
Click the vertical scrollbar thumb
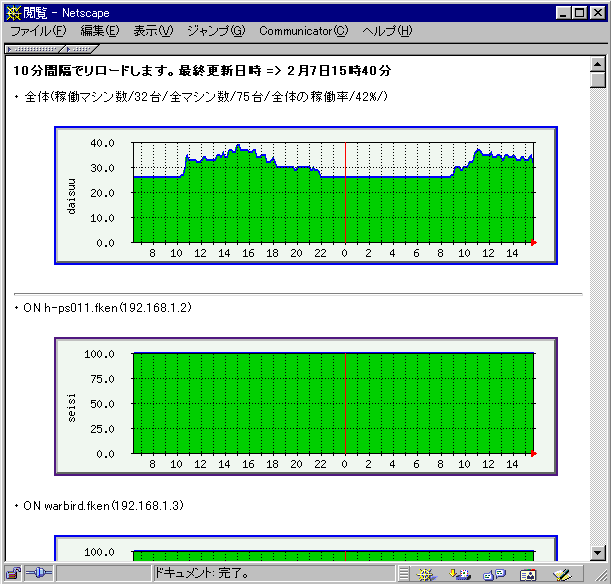(597, 80)
